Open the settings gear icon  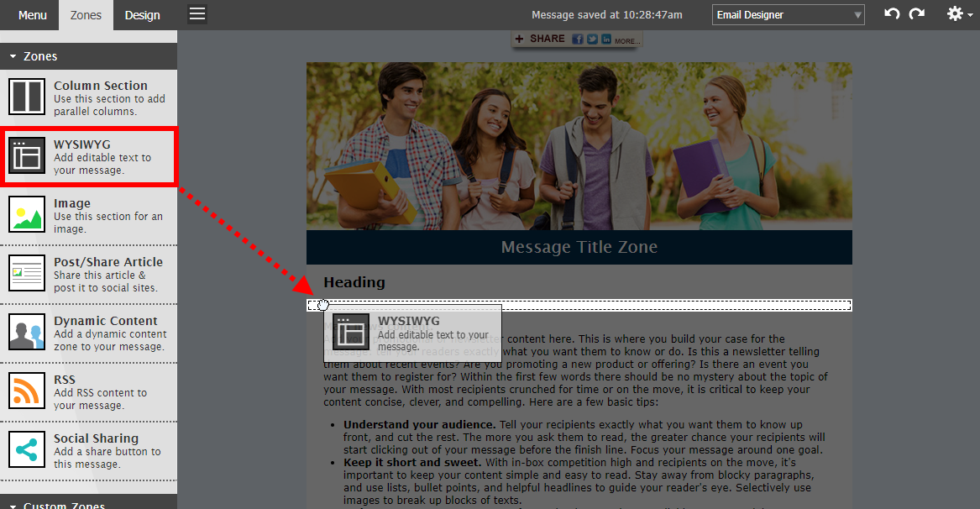pyautogui.click(x=954, y=13)
